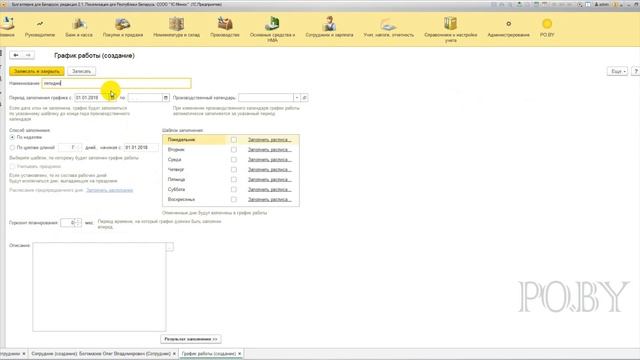Open Справочники и настройки учета section
The width and height of the screenshot is (640, 360).
point(451,29)
